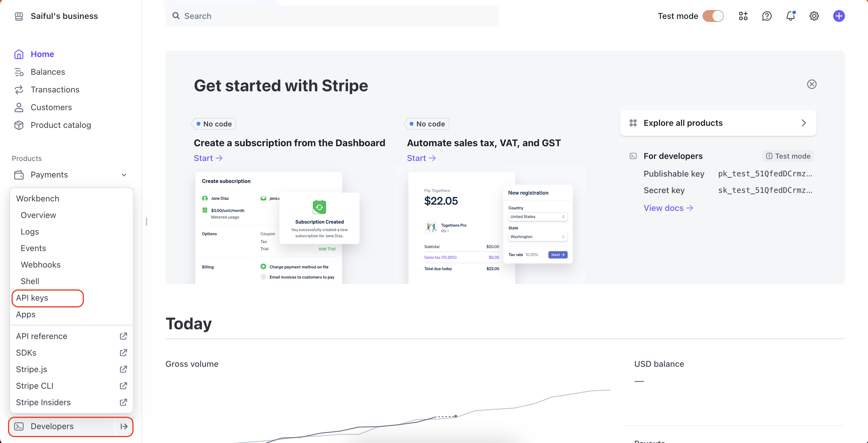Click the Subscription Created refresh icon
This screenshot has height=443, width=868.
click(x=319, y=207)
